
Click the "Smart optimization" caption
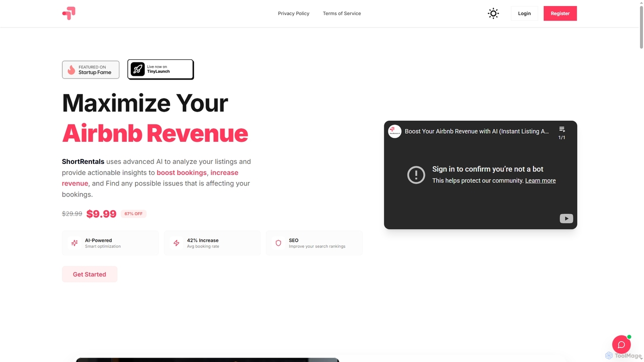click(x=103, y=246)
